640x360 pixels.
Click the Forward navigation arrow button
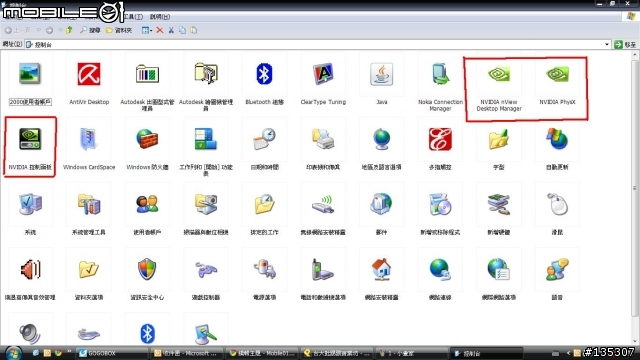(x=49, y=30)
